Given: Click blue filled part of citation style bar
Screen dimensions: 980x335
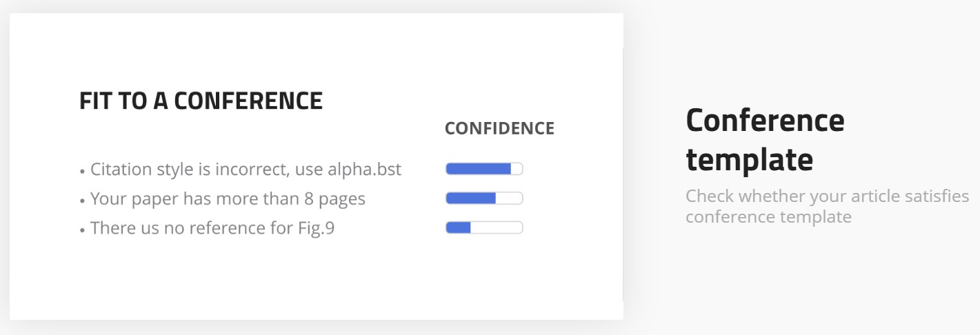Looking at the screenshot, I should point(479,169).
